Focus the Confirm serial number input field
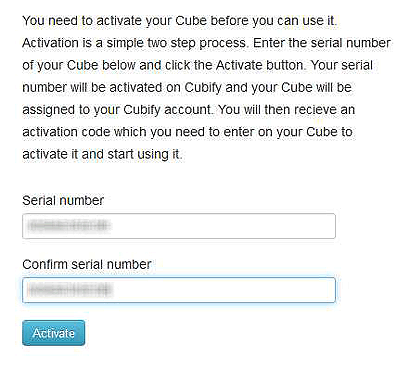The height and width of the screenshot is (369, 397). [x=179, y=290]
